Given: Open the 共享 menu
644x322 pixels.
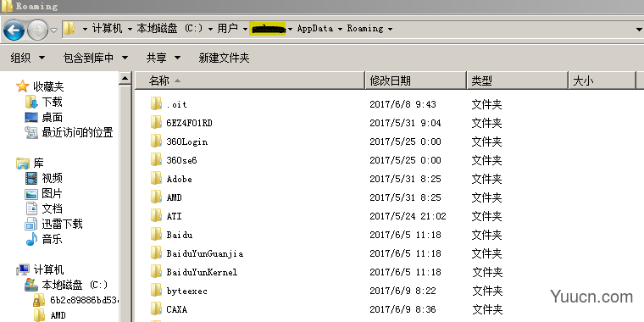Looking at the screenshot, I should [164, 58].
